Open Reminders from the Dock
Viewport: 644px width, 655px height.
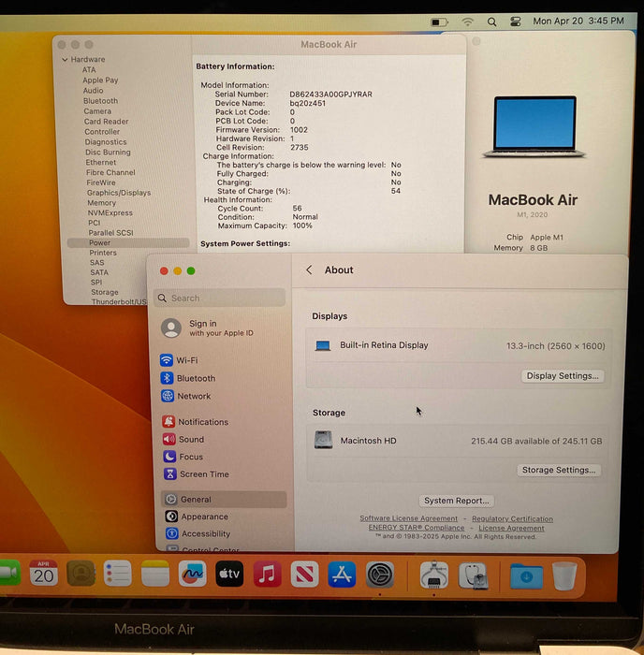pos(117,574)
